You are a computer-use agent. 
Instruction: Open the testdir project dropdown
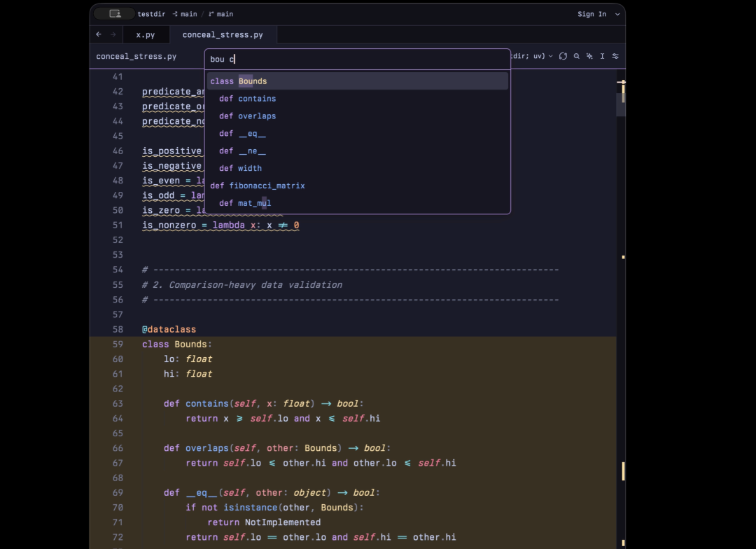(x=151, y=14)
